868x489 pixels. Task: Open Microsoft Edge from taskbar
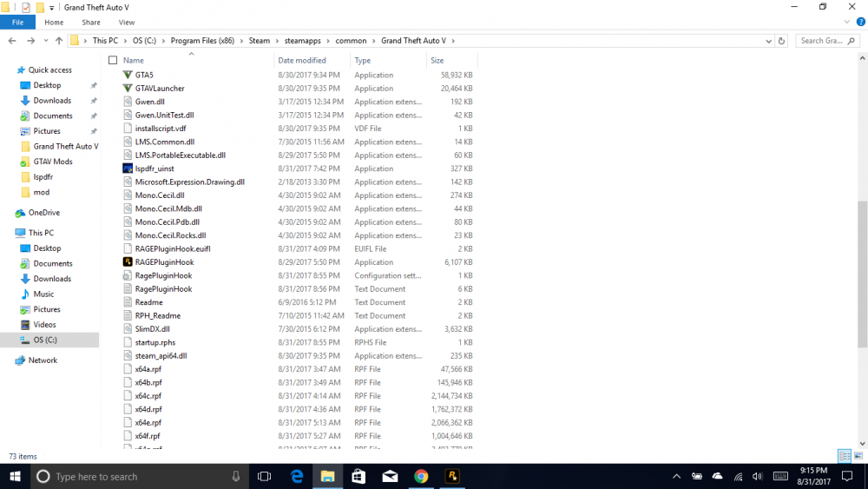tap(297, 476)
